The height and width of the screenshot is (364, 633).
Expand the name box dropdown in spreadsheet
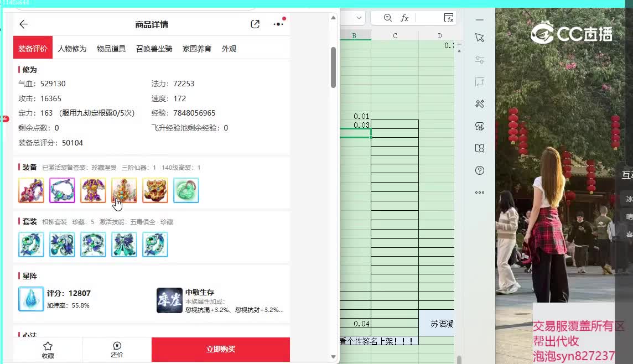[x=359, y=18]
